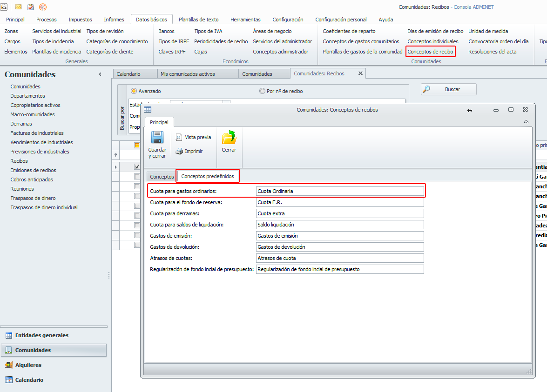
Task: Click the Cerrar folder icon in dialog ribbon
Action: coord(229,138)
